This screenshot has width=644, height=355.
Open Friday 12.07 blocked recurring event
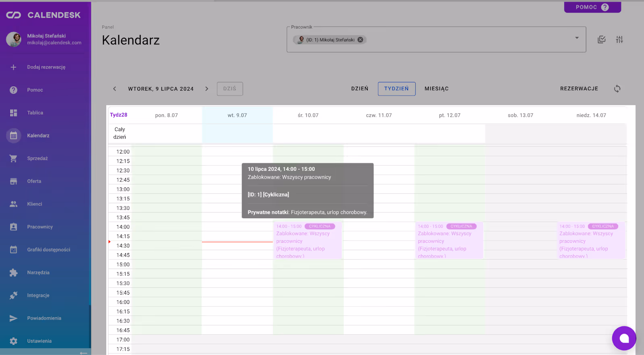(x=448, y=241)
